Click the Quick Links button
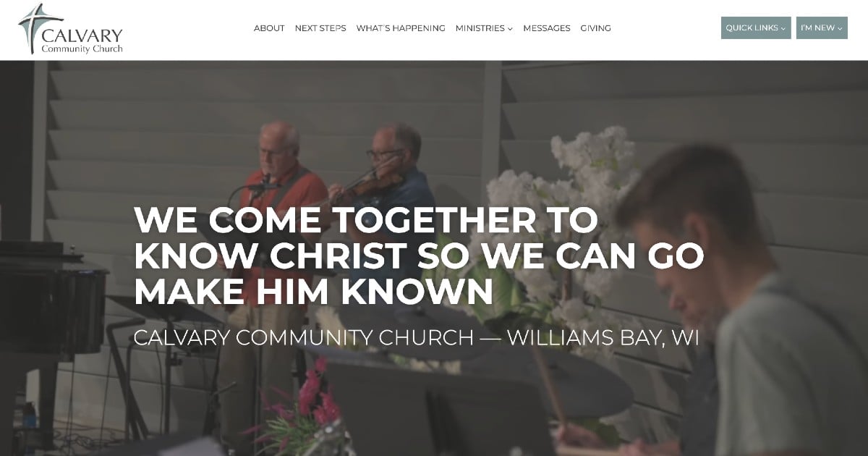 (x=756, y=28)
